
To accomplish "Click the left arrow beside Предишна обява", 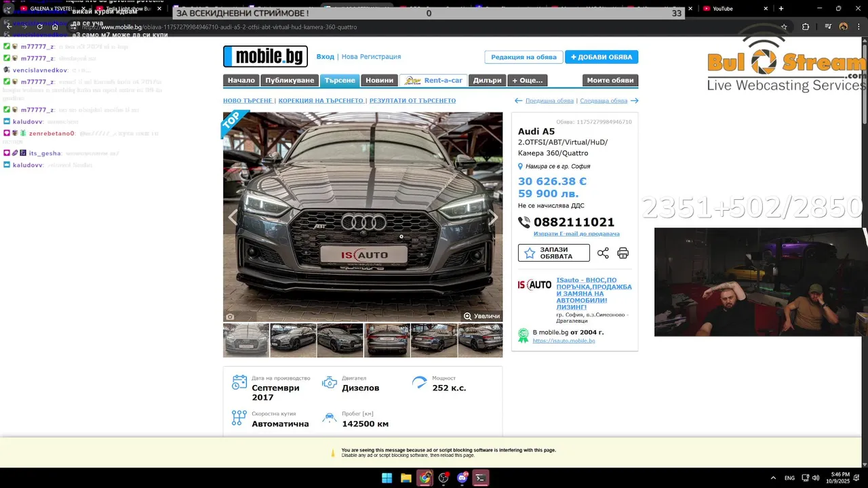I will (x=519, y=100).
